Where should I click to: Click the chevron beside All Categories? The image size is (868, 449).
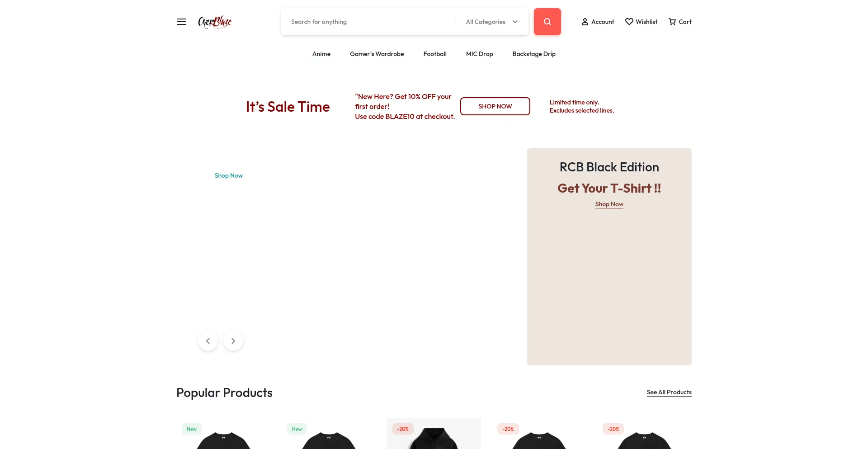(515, 22)
